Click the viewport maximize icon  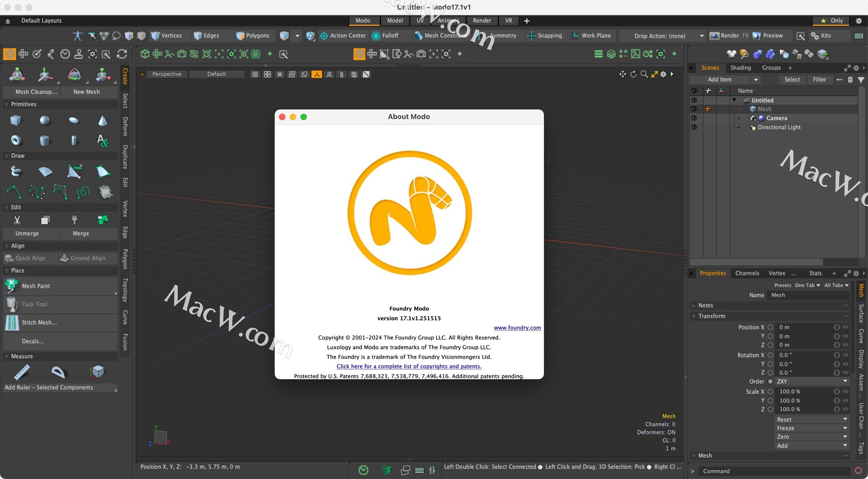click(654, 74)
